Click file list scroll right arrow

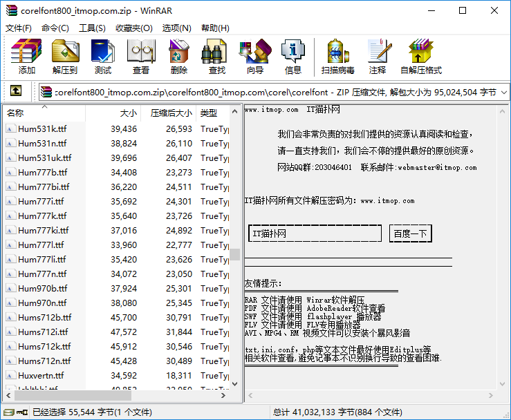point(223,396)
